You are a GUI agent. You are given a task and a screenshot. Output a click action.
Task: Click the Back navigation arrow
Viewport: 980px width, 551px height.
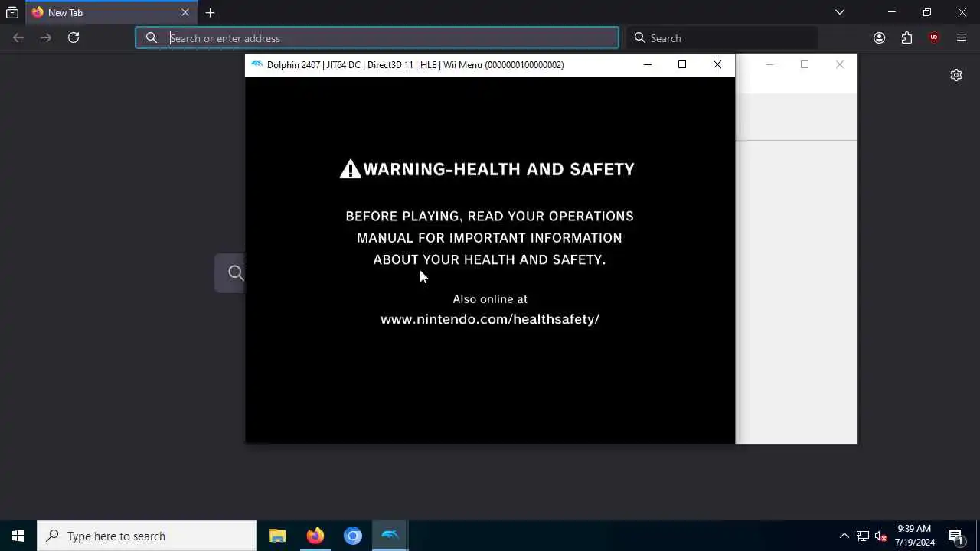pos(18,37)
